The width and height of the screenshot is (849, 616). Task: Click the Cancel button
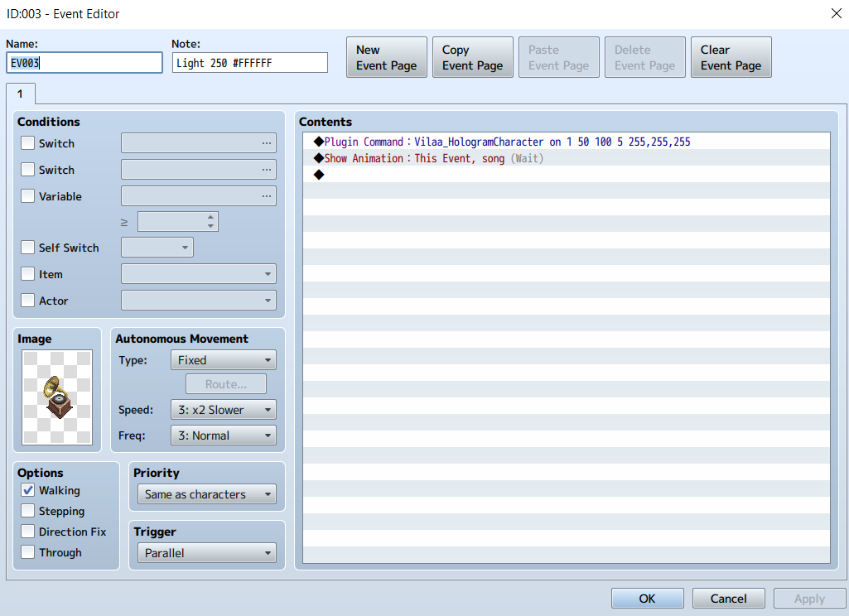point(728,598)
